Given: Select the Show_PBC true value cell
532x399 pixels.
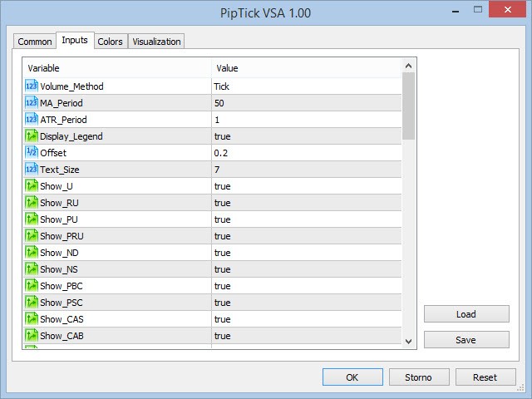Looking at the screenshot, I should (306, 286).
